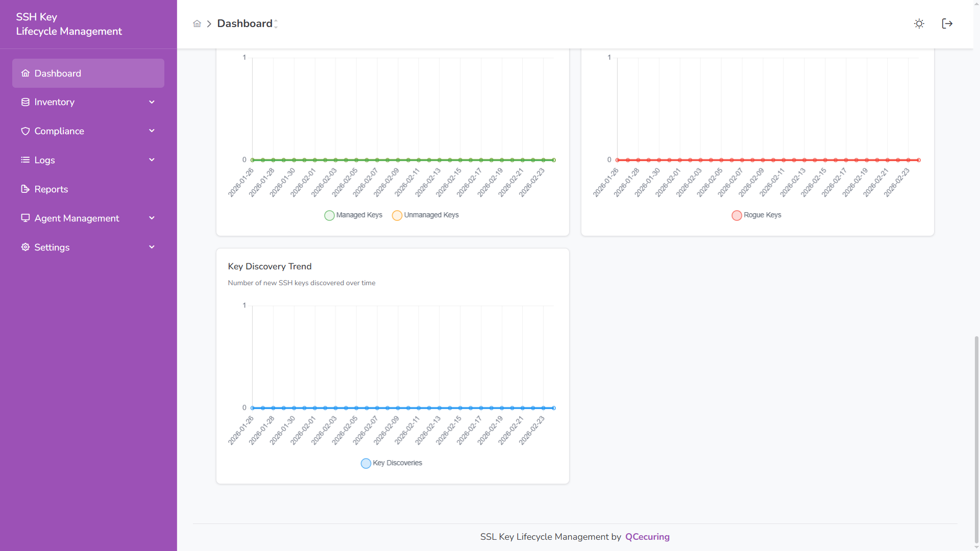The image size is (980, 551).
Task: Open the Logs menu in the sidebar
Action: click(44, 160)
